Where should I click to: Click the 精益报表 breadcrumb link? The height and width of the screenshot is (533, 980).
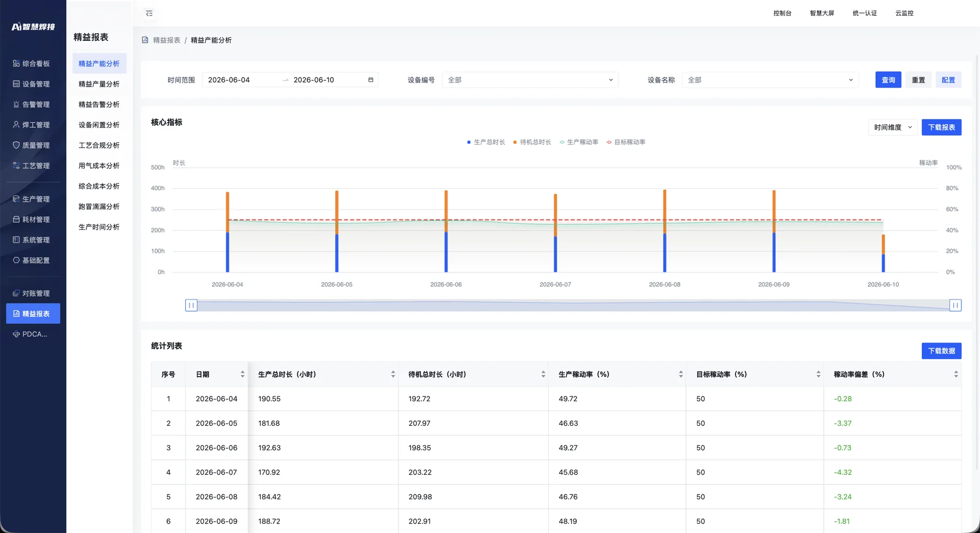pos(167,40)
